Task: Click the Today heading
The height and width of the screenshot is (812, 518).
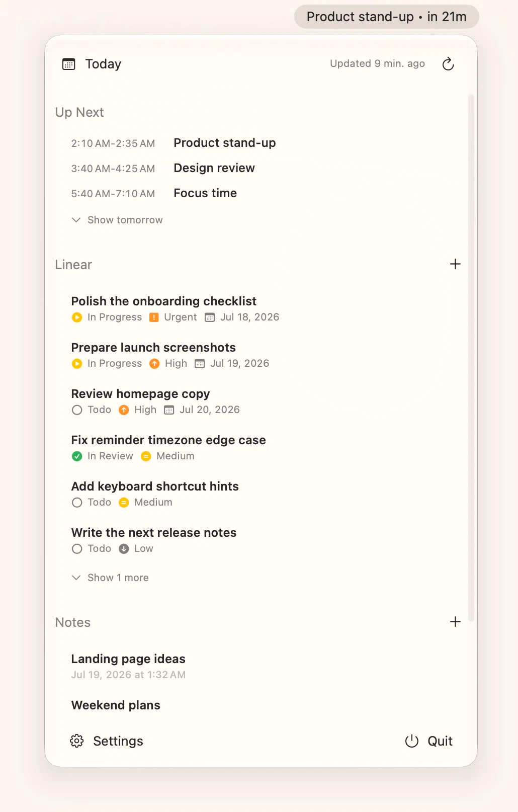Action: pos(103,64)
